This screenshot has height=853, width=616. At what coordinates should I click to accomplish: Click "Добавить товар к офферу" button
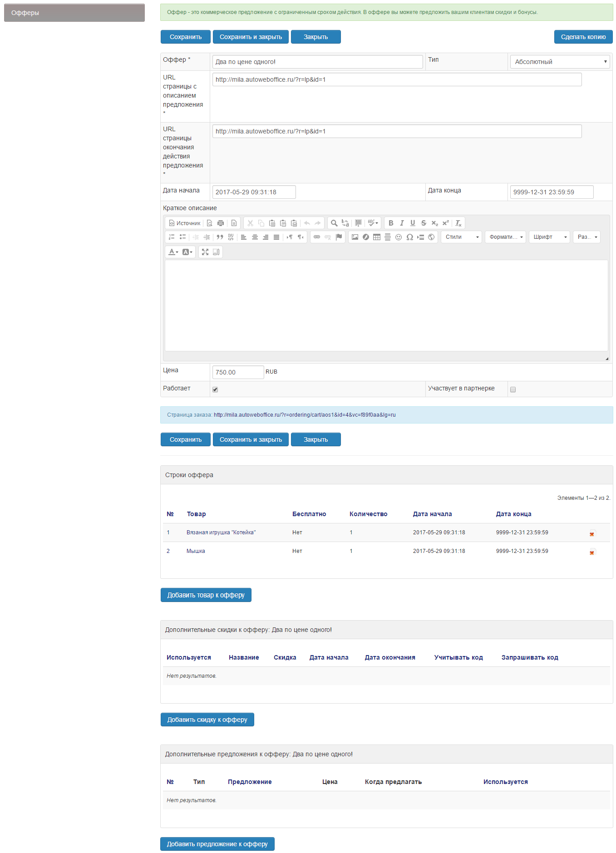tap(206, 595)
